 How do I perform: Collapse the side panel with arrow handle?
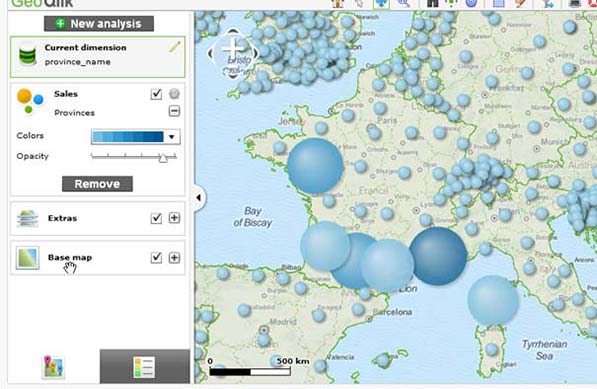click(199, 198)
